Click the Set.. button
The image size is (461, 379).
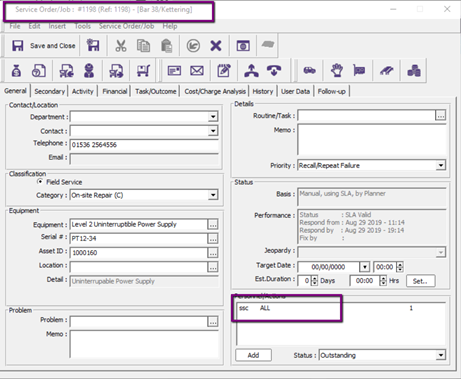pyautogui.click(x=421, y=281)
